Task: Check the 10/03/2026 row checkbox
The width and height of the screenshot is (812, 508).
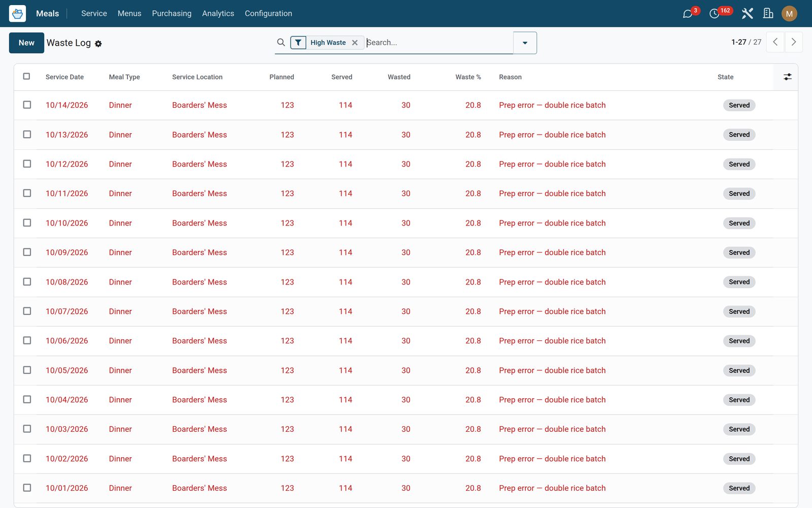Action: click(x=27, y=429)
